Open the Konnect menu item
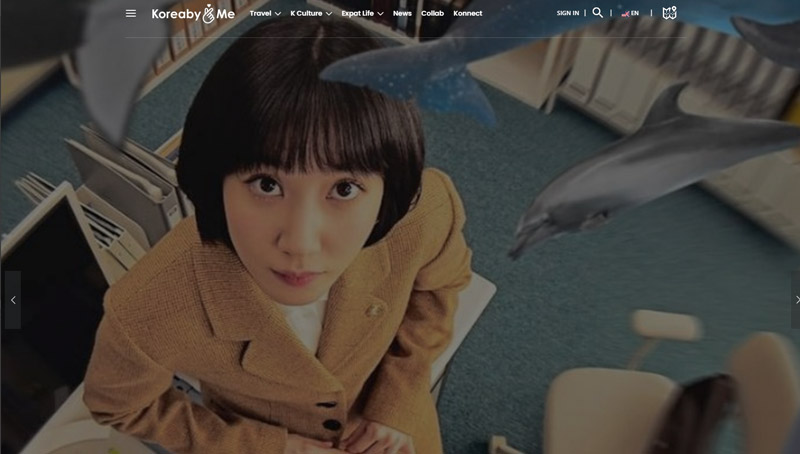800x454 pixels. 467,13
